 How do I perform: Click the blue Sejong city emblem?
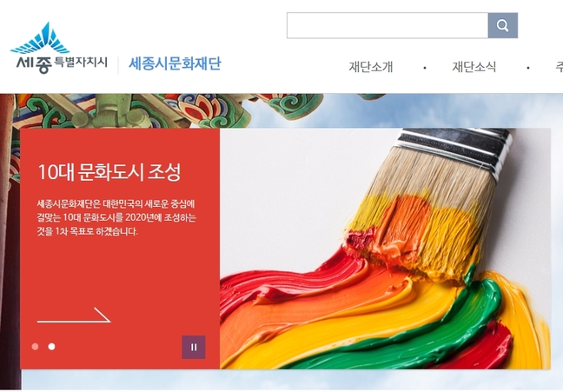click(x=40, y=38)
